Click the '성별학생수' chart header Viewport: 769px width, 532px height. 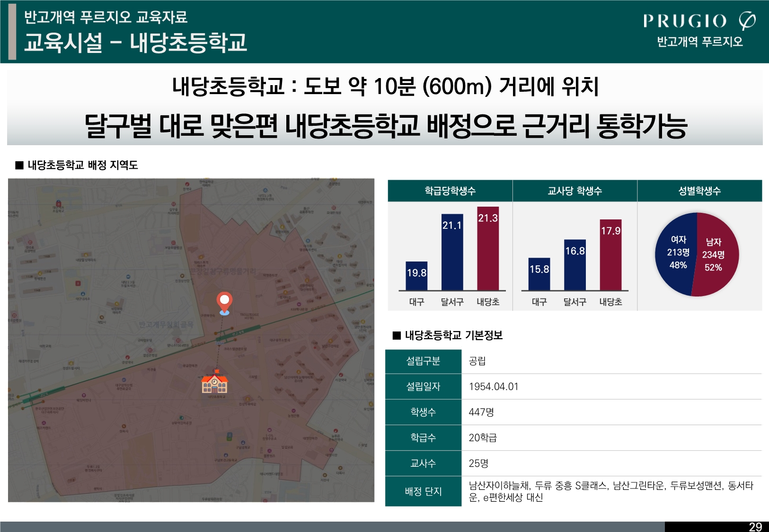coord(700,191)
